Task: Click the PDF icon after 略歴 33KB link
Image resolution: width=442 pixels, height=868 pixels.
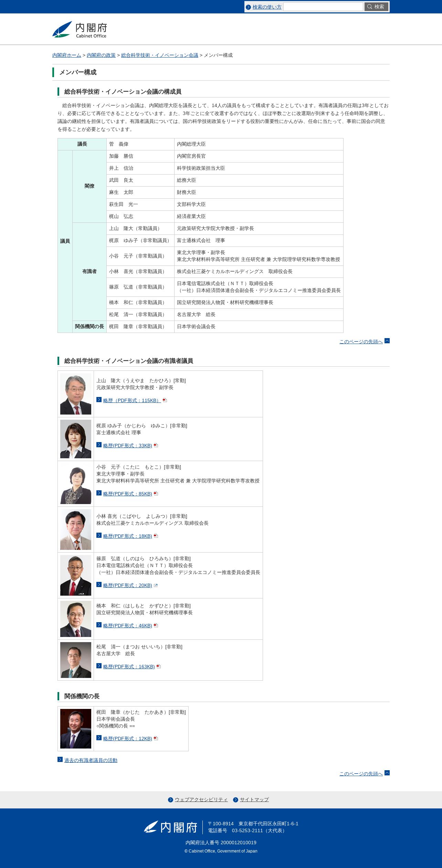Action: click(x=156, y=445)
